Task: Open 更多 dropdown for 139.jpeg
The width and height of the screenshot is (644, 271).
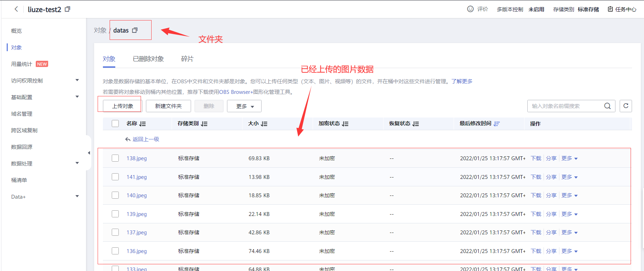Action: point(570,214)
